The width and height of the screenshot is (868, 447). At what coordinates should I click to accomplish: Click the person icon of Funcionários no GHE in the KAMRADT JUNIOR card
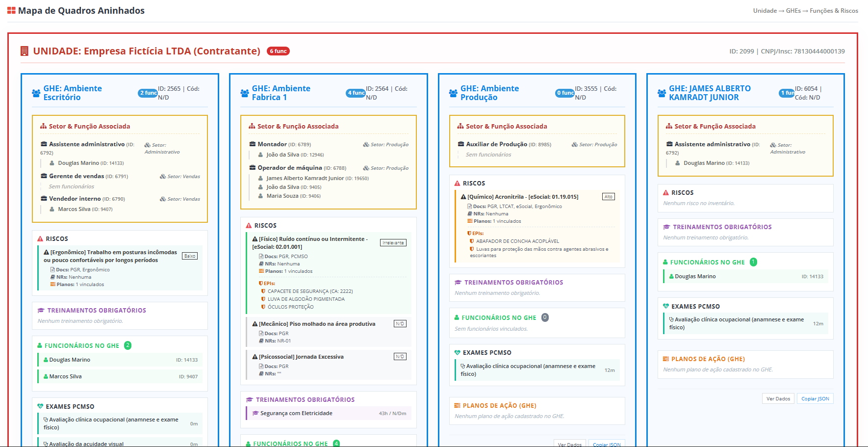pos(665,262)
